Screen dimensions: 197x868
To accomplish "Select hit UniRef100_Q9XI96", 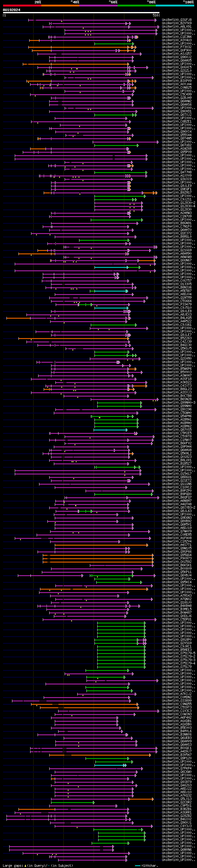I will pyautogui.click(x=177, y=409).
